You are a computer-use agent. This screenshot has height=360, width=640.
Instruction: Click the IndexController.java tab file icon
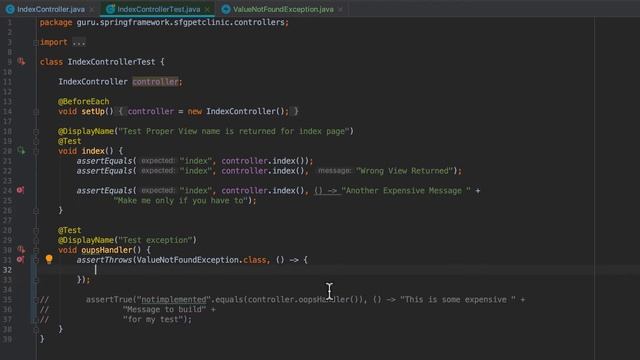(x=10, y=9)
